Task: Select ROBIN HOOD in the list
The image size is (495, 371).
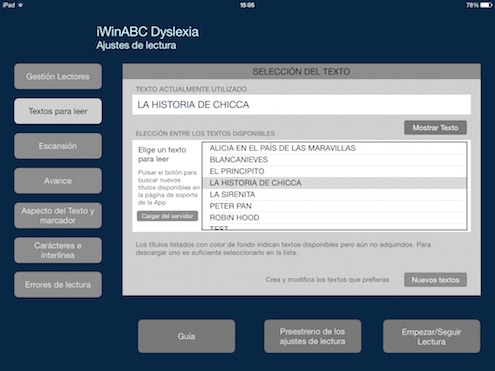Action: click(x=334, y=218)
